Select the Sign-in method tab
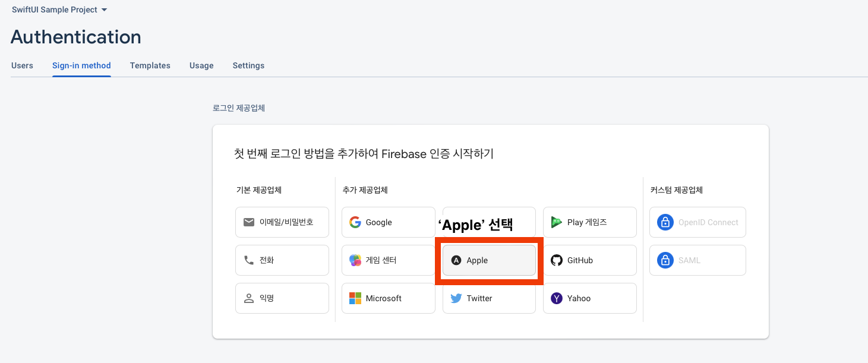This screenshot has width=868, height=363. pos(81,65)
